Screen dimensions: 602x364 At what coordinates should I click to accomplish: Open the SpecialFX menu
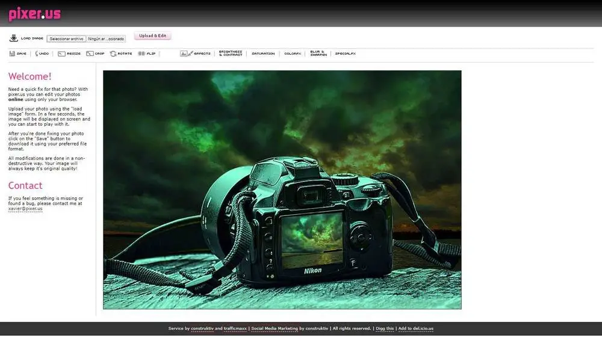345,54
